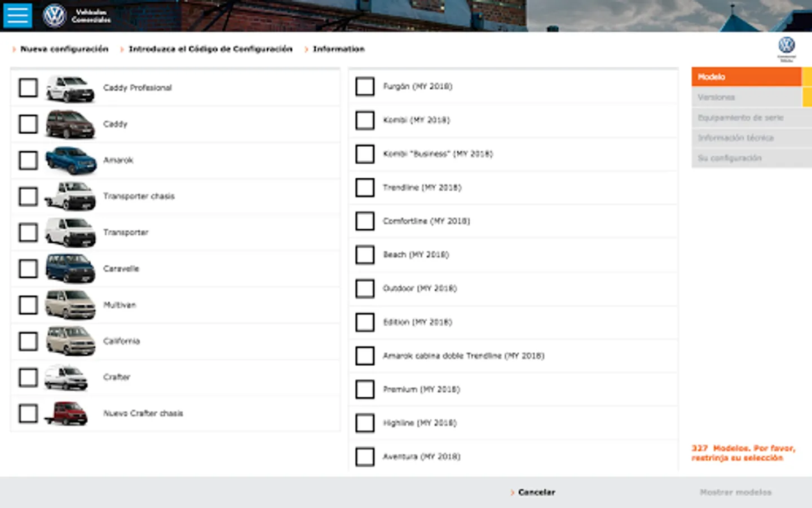Select the Edition (MY 2018) checkbox
This screenshot has height=508, width=812.
pyautogui.click(x=365, y=322)
